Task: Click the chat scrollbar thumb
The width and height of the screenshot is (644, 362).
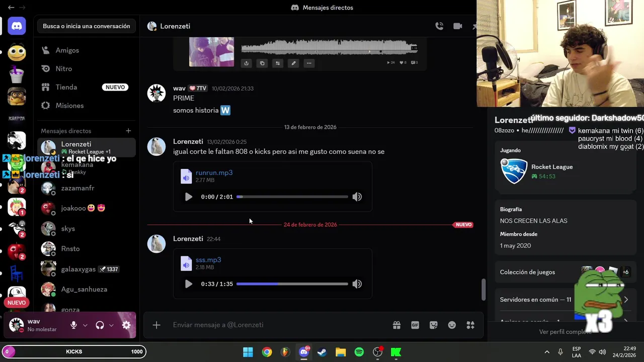Action: (x=484, y=290)
